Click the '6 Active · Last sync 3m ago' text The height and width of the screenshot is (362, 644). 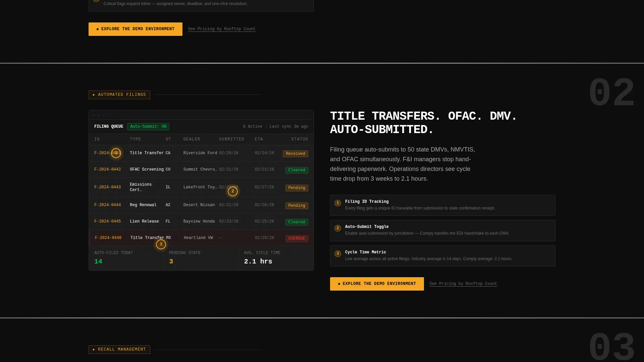[x=276, y=127]
